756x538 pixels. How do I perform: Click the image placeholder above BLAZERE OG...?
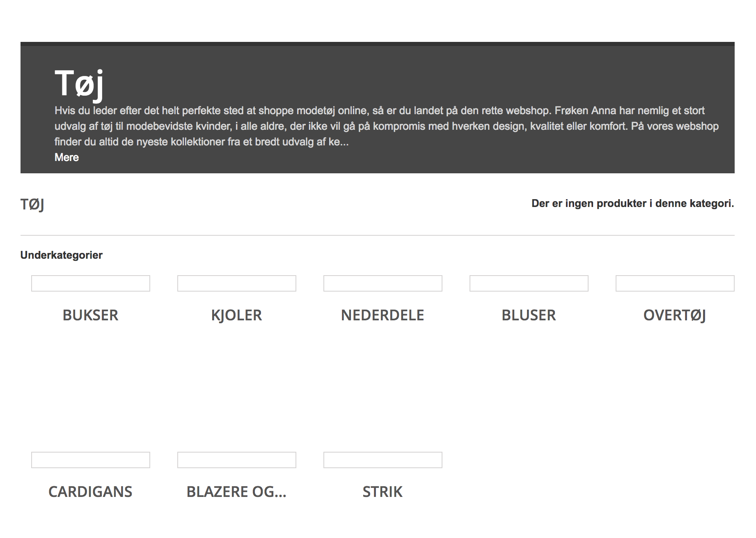tap(237, 460)
